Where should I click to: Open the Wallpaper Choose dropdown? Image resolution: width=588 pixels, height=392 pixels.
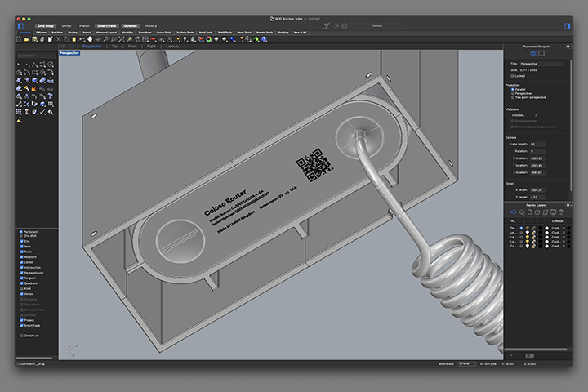[x=524, y=115]
